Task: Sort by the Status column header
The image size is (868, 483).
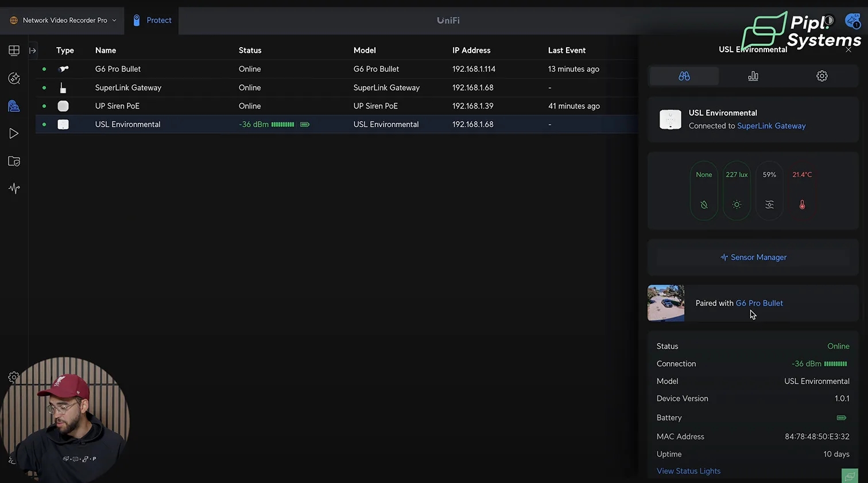Action: tap(250, 50)
